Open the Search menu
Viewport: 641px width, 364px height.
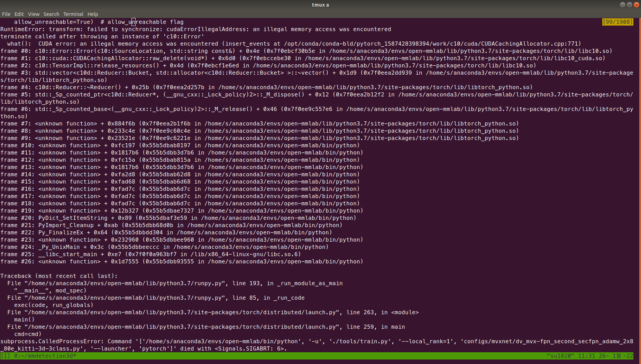click(51, 14)
